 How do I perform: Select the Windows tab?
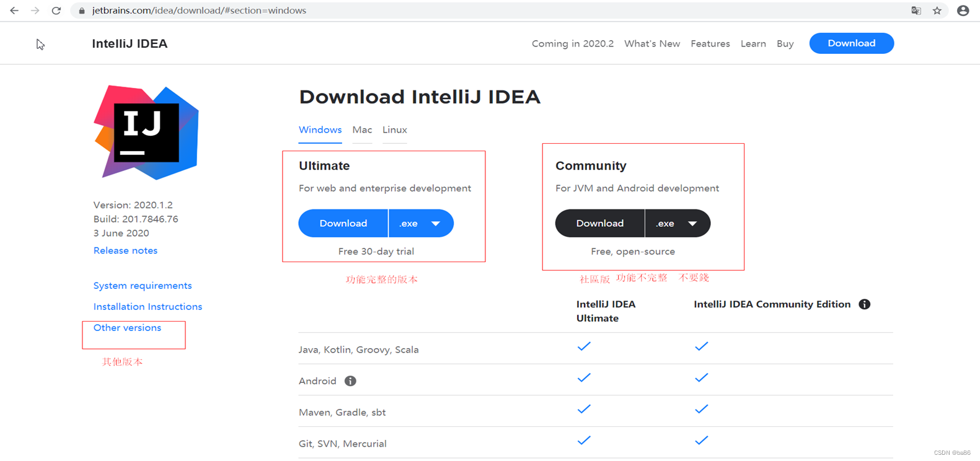(x=320, y=130)
